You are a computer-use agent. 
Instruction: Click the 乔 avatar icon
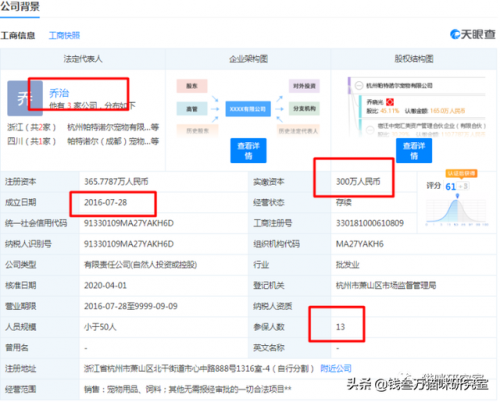25,98
